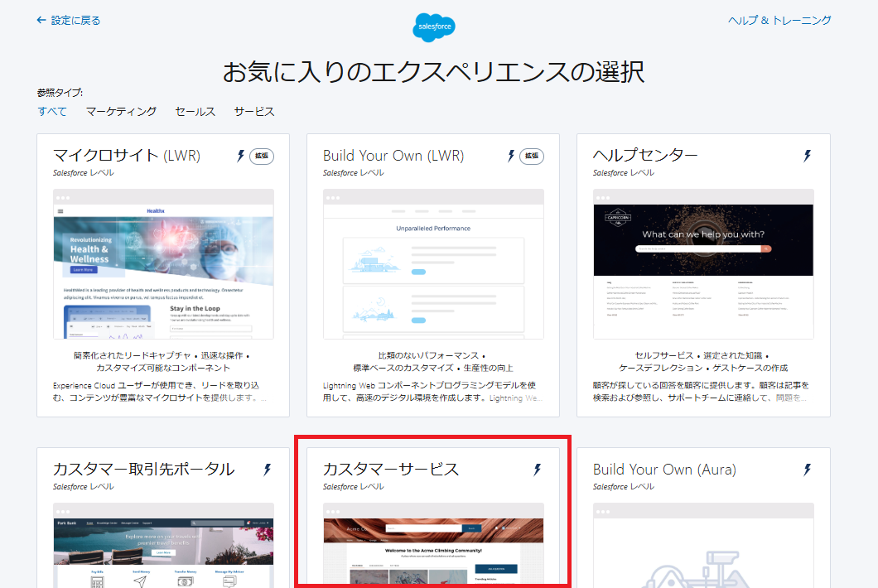Click the Salesforce cloud logo
This screenshot has height=588, width=878.
coord(434,27)
